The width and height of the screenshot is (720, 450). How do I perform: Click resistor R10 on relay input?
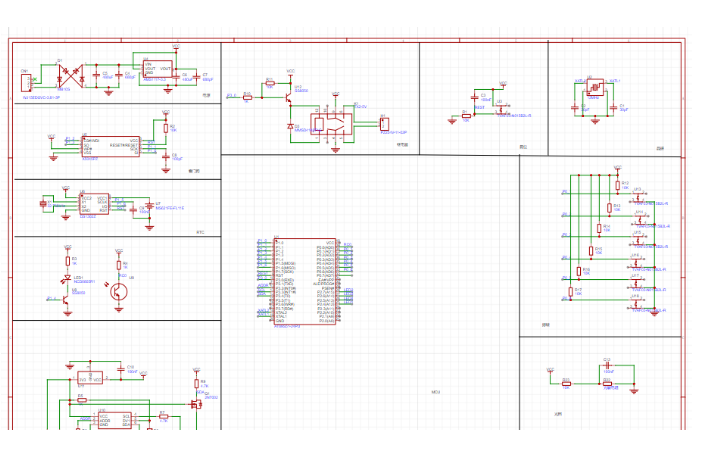[x=248, y=97]
